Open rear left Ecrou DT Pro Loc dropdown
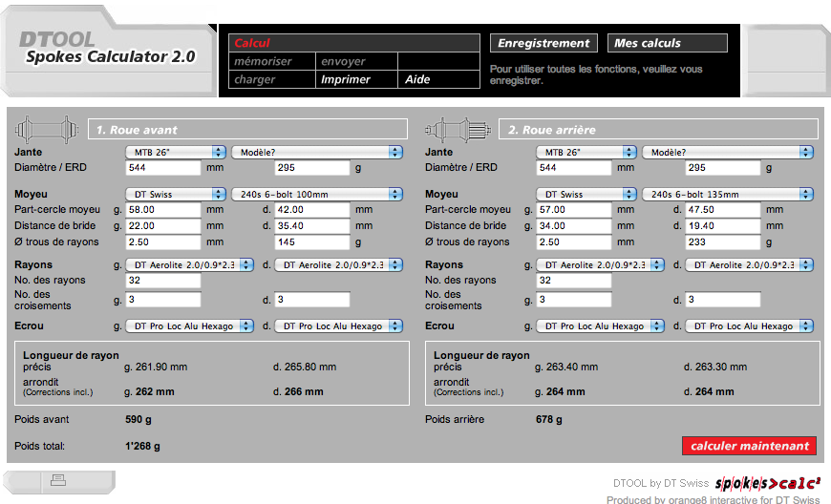Screen dimensions: 831x504 601,326
